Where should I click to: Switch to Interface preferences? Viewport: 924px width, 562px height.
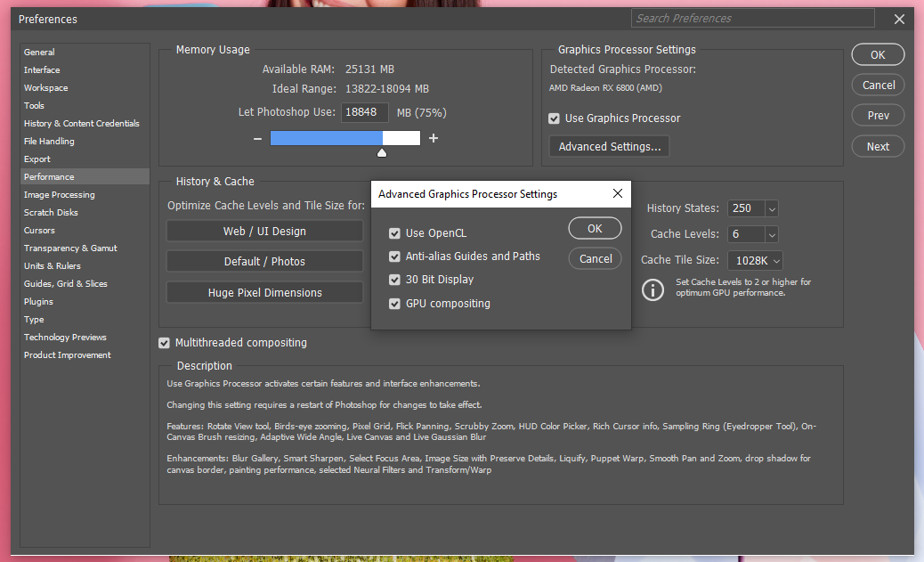pyautogui.click(x=85, y=69)
